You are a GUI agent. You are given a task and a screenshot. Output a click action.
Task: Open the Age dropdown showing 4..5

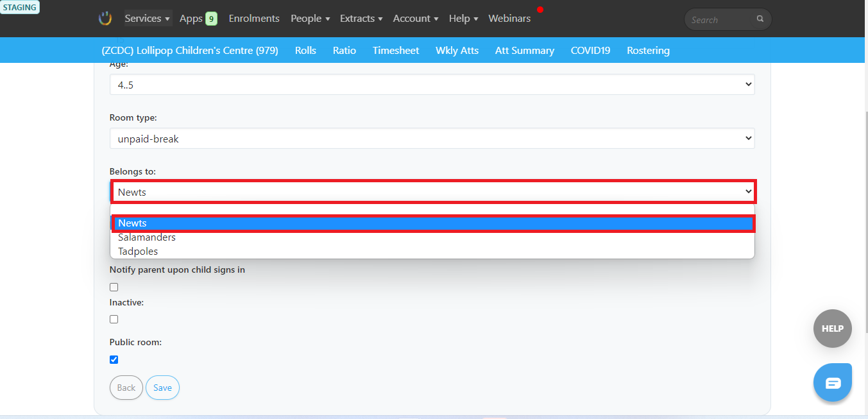[432, 84]
